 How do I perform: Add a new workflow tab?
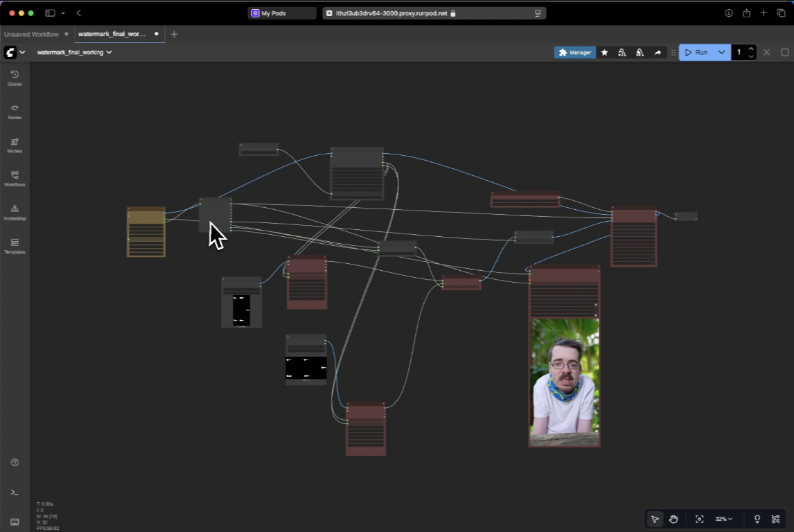tap(174, 34)
